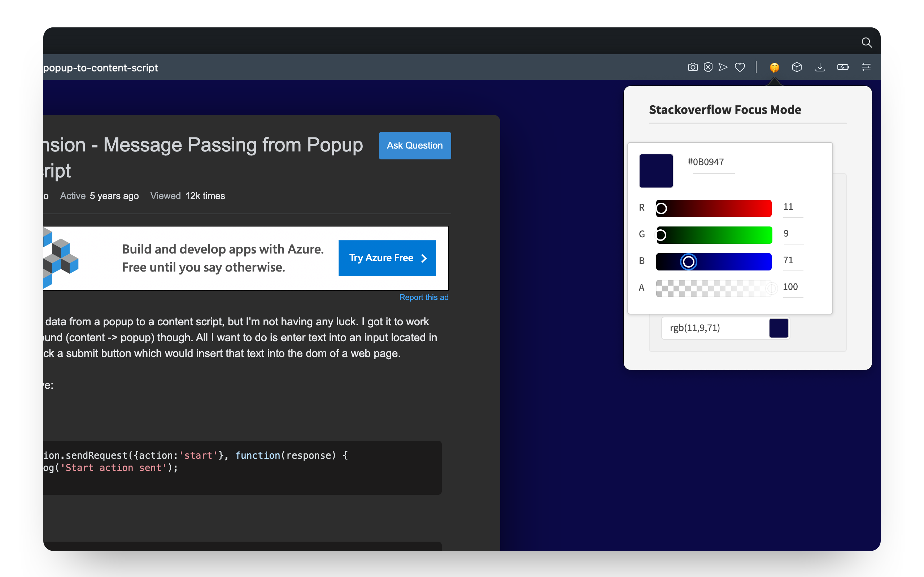Screen dimensions: 924x577
Task: Click the blue B slider handle
Action: click(x=688, y=262)
